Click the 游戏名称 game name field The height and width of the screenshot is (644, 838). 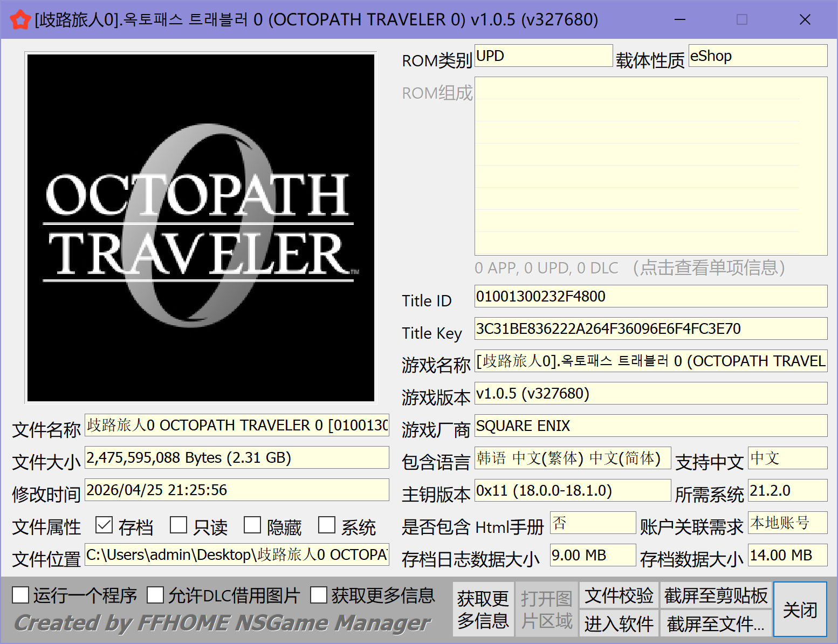651,361
